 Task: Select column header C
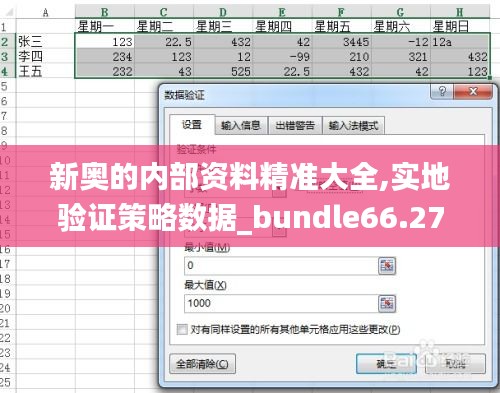[x=163, y=13]
